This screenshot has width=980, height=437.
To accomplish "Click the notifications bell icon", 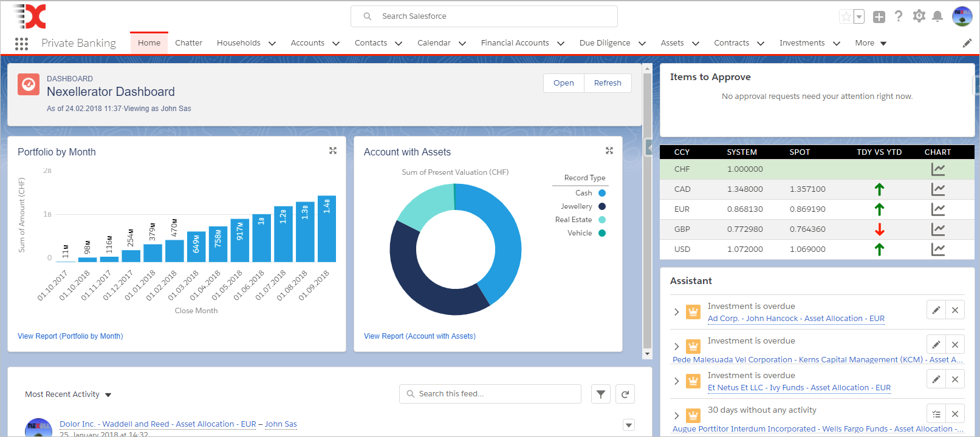I will tap(937, 16).
